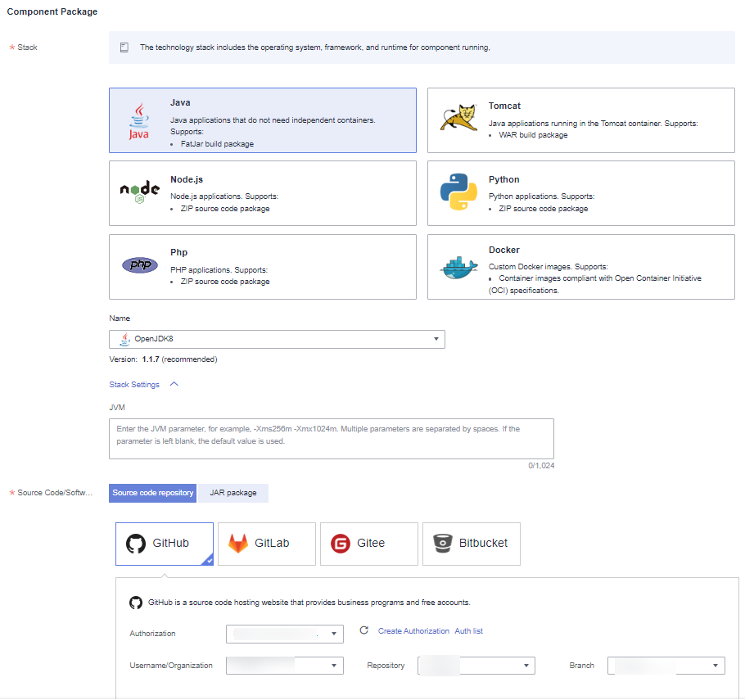Click the Version 1.1.7 (recommended) text

tap(164, 359)
